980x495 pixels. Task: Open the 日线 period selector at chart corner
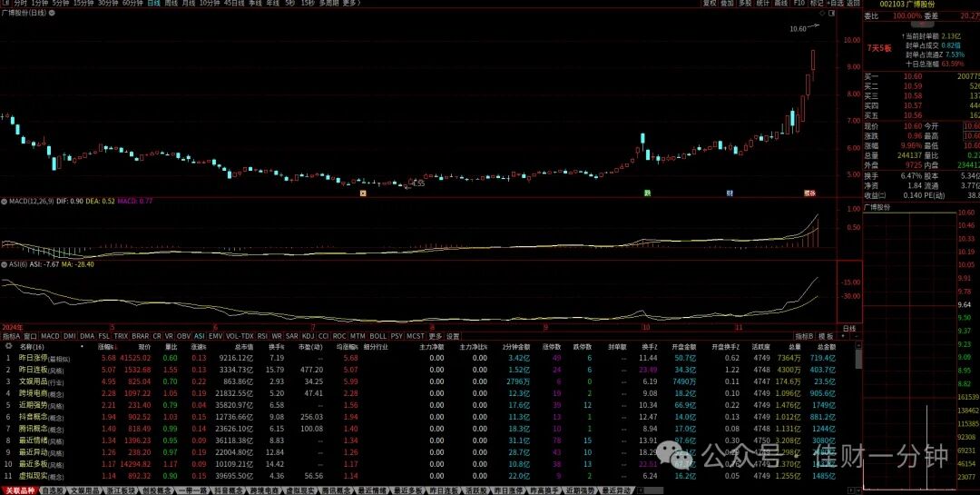pyautogui.click(x=849, y=328)
